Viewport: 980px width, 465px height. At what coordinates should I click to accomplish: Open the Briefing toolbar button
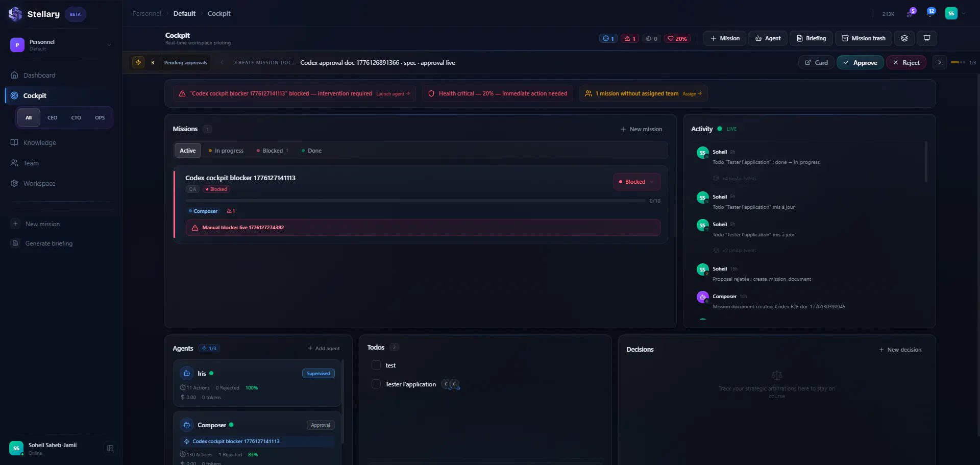[812, 38]
